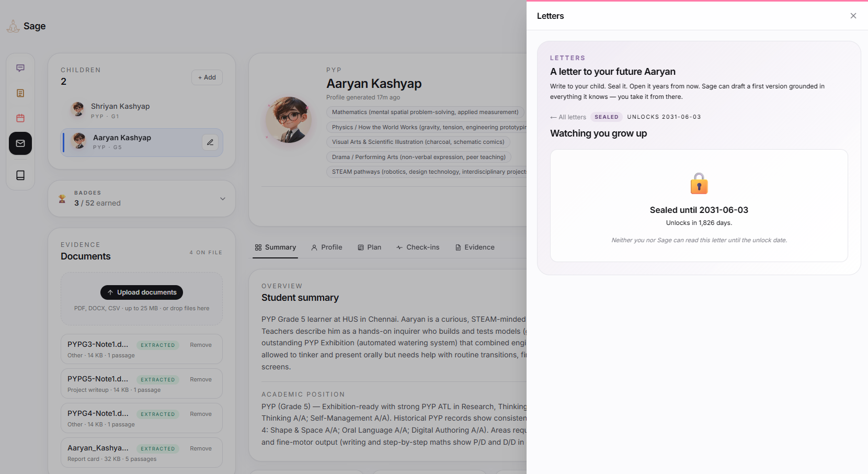The image size is (868, 474).
Task: Click the Drama / Performing Arts tag
Action: pyautogui.click(x=419, y=157)
